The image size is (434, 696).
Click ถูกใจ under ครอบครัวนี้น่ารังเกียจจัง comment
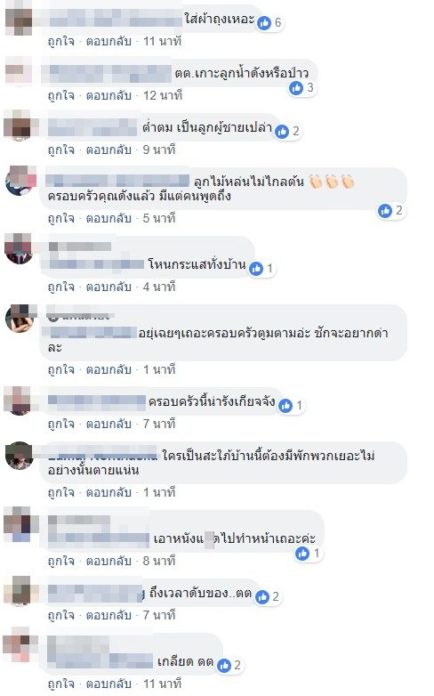61,424
